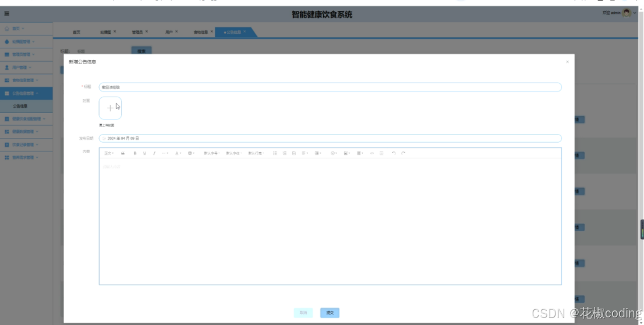Click the admin avatar picture
644x325 pixels.
point(627,13)
